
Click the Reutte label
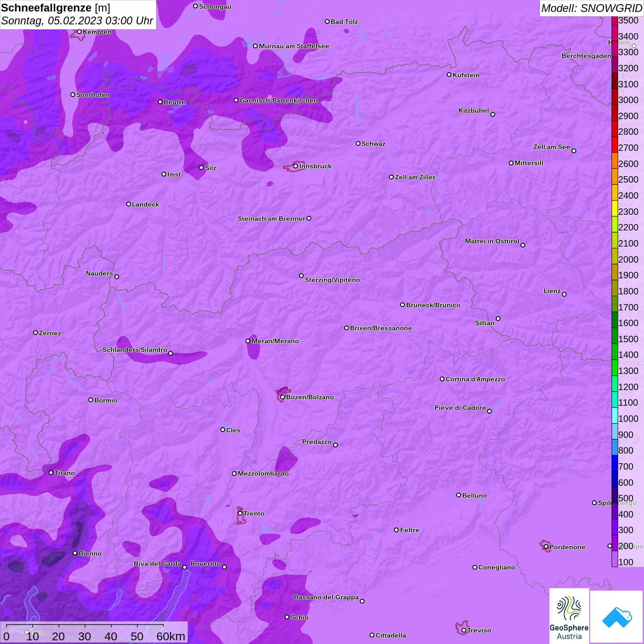coord(174,102)
